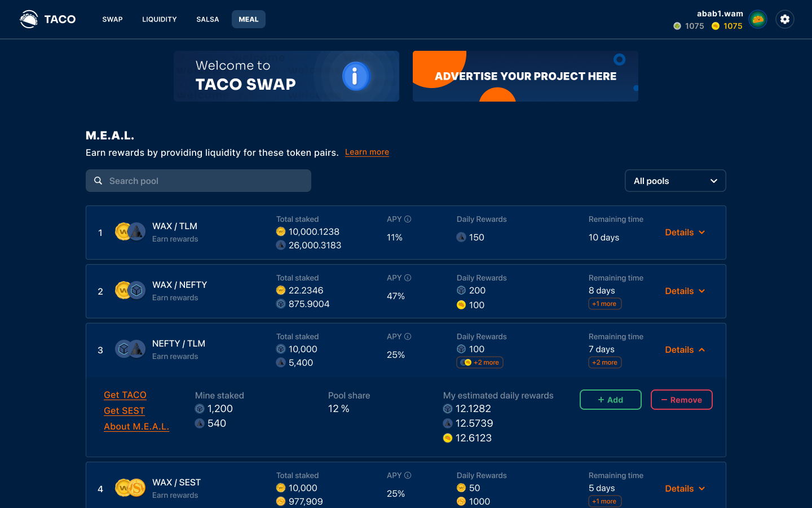Click the 47% APY value
The width and height of the screenshot is (812, 508).
point(396,296)
